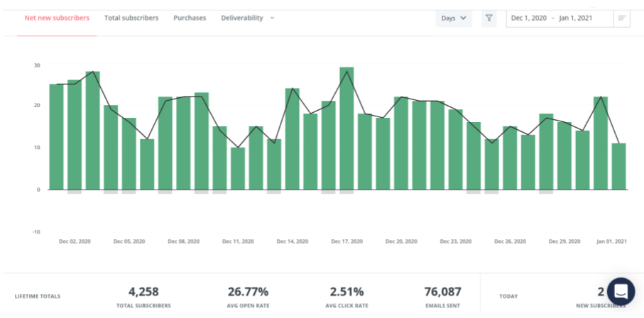Open the chat support bubble icon
This screenshot has height=318, width=644.
(x=621, y=291)
